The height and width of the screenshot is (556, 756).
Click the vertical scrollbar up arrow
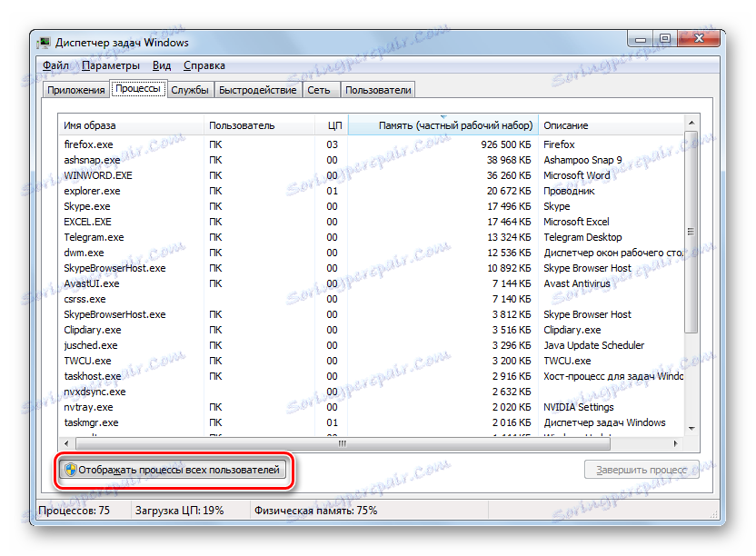[691, 123]
